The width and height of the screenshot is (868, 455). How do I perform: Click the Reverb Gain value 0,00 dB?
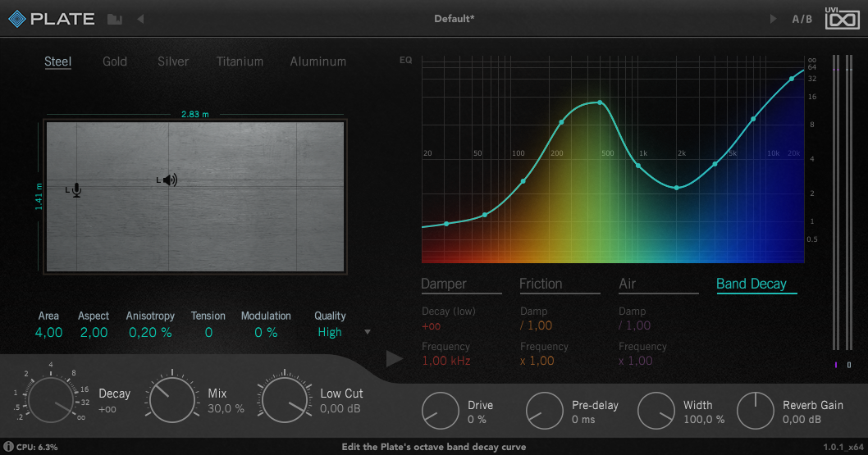(x=802, y=420)
